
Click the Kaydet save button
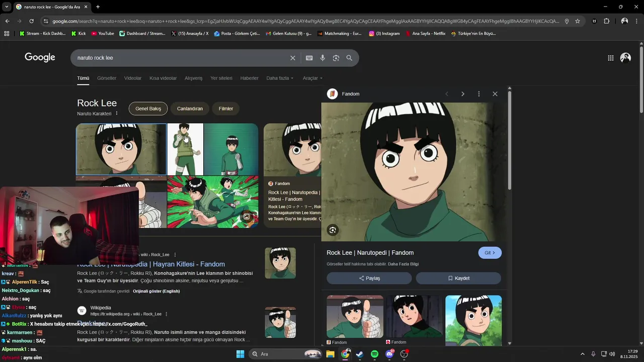click(458, 278)
